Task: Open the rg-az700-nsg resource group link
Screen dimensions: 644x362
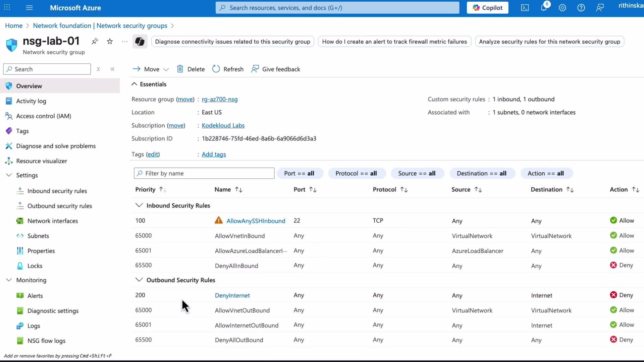Action: (220, 99)
